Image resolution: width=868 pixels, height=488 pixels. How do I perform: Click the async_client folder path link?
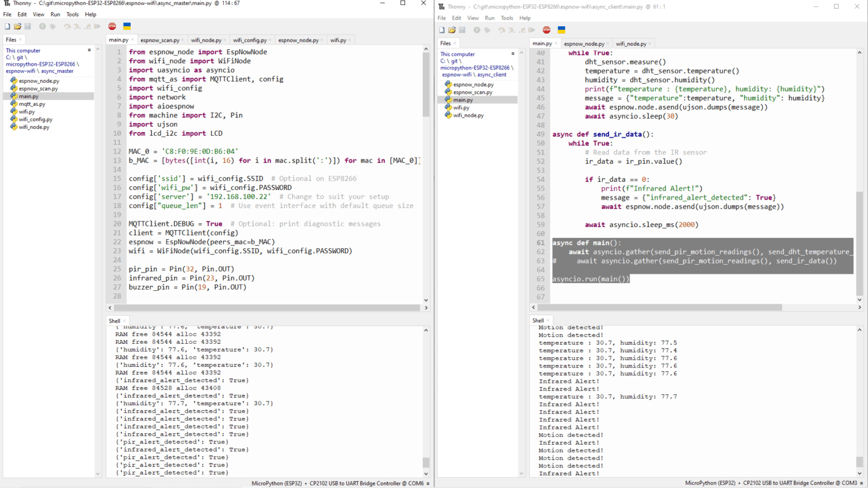(491, 75)
